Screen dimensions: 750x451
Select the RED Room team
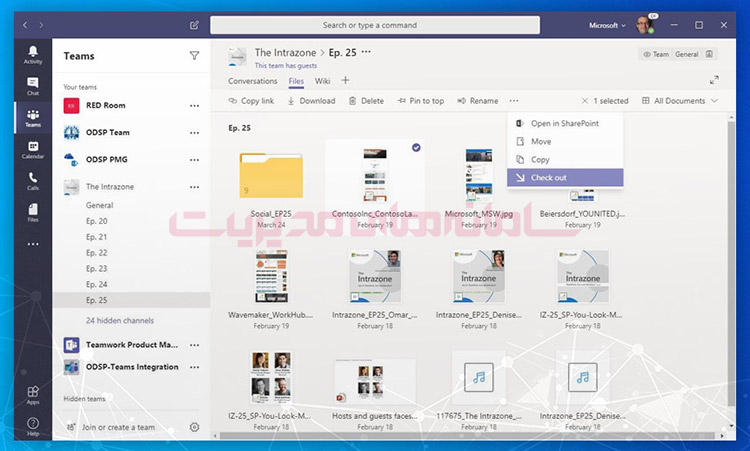(106, 105)
